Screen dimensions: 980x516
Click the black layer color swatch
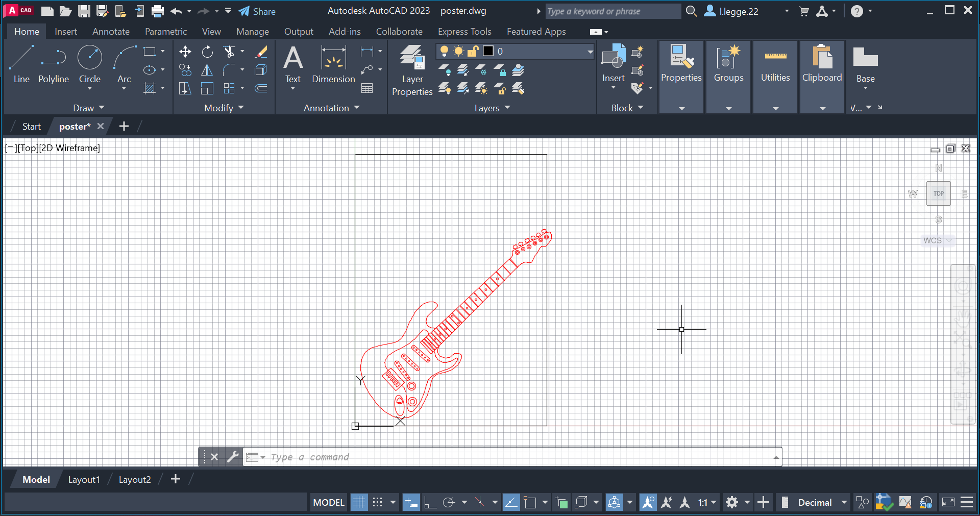tap(488, 51)
